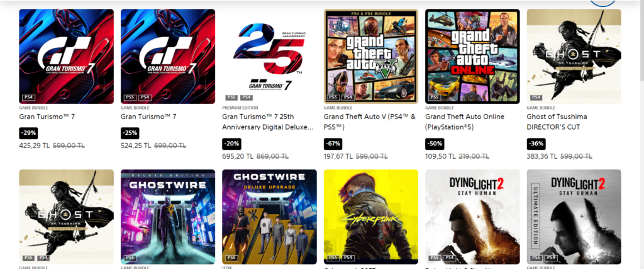Open Ghost of Tsushima Director's Cut PS4 cover
The height and width of the screenshot is (269, 644).
(574, 56)
